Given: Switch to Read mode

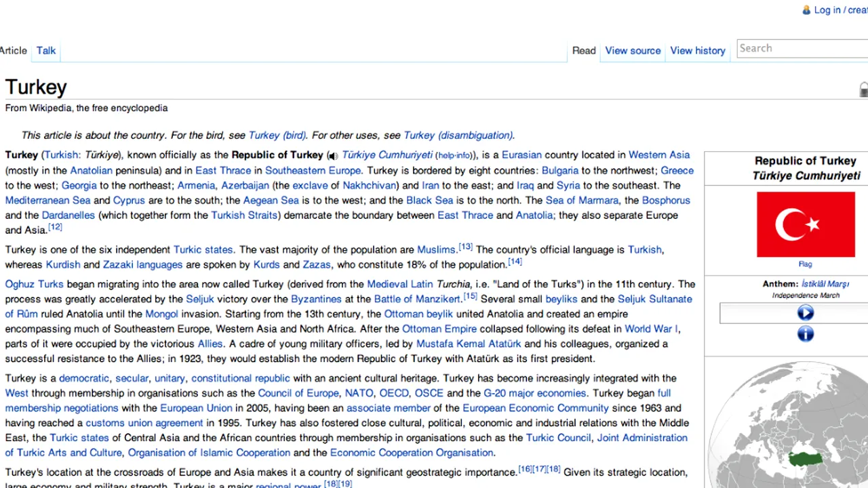Looking at the screenshot, I should 584,50.
